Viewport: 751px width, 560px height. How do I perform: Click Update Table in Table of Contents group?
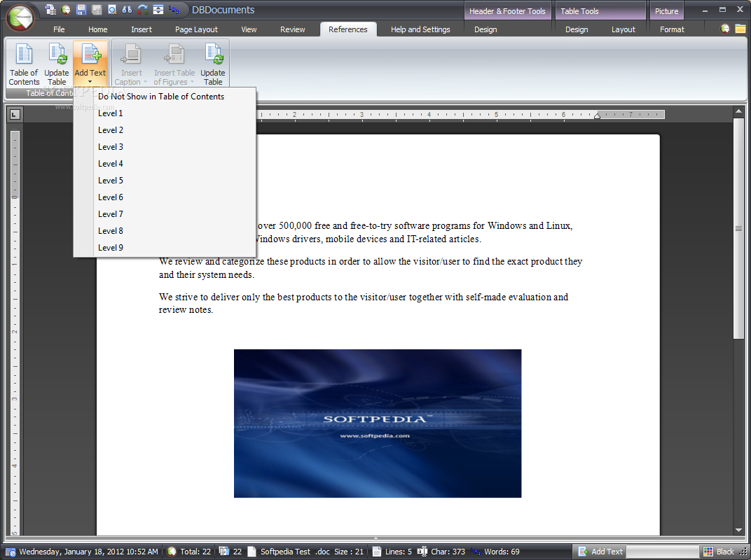pos(57,64)
